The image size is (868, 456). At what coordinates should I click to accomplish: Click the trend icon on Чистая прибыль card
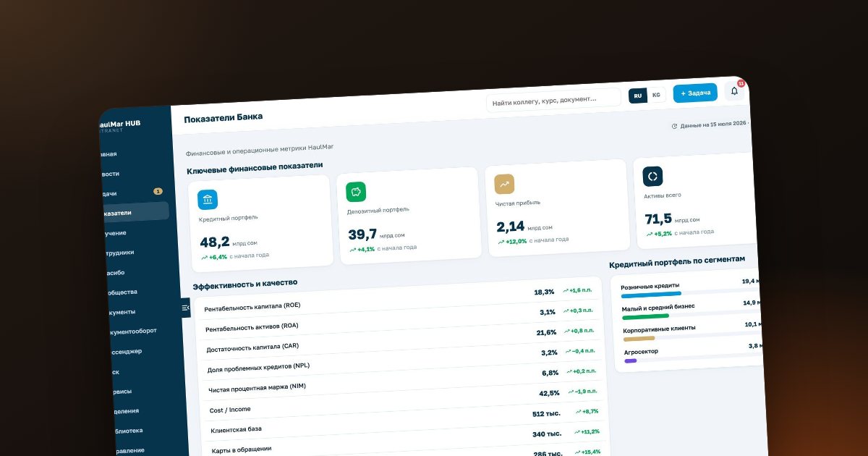[x=504, y=184]
